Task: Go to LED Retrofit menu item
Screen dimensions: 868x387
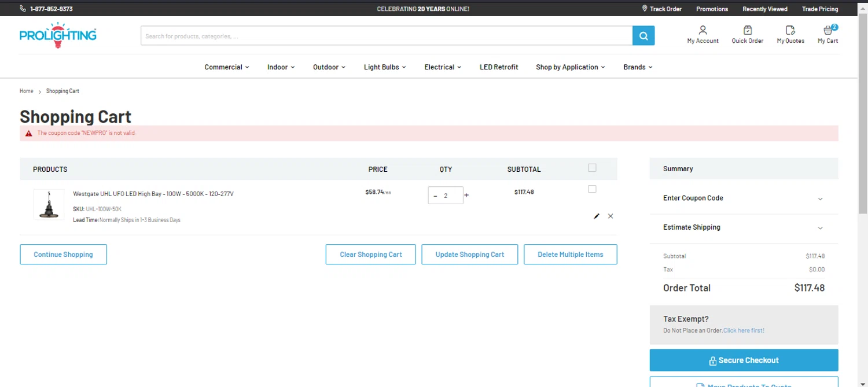Action: [x=499, y=67]
